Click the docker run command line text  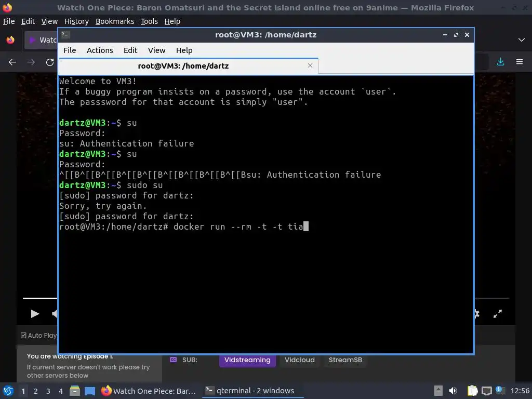tap(238, 227)
